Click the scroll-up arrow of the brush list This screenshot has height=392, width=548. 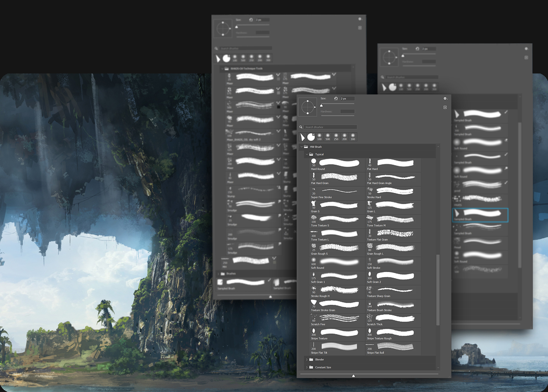point(438,146)
